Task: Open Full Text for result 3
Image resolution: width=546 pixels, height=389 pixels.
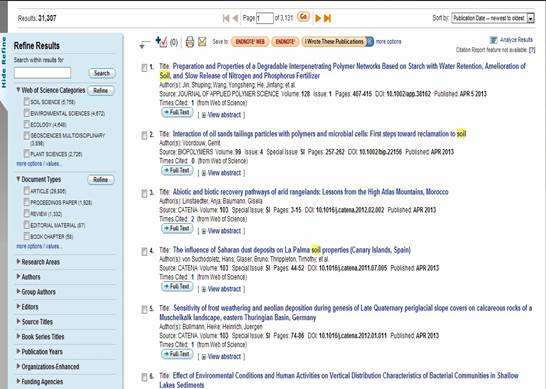Action: (x=178, y=228)
